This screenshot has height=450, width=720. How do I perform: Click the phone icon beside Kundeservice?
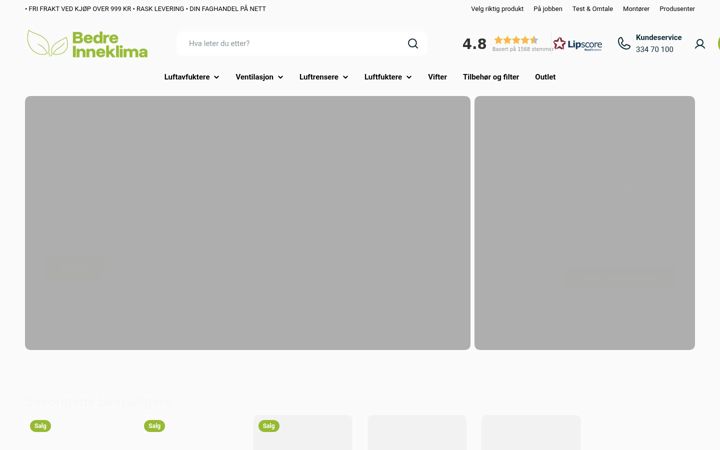pyautogui.click(x=624, y=44)
